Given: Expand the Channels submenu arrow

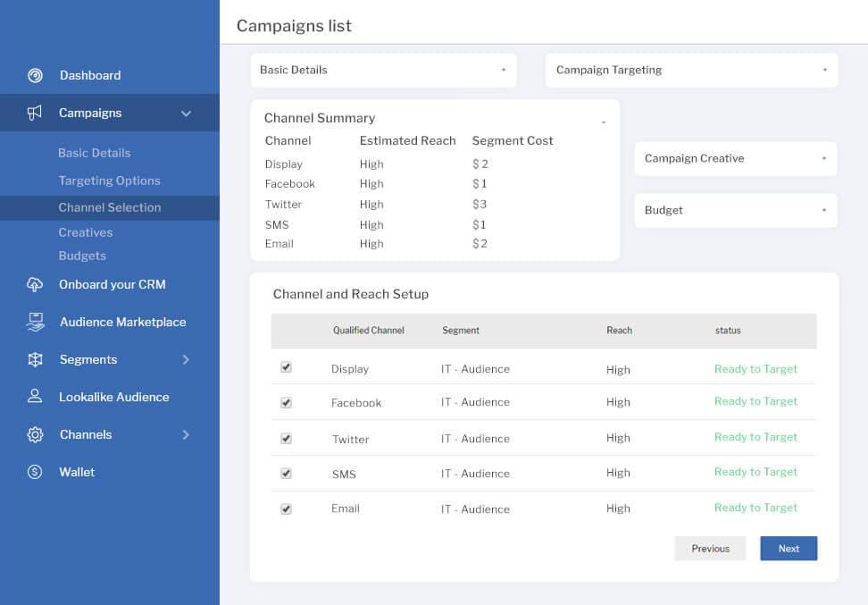Looking at the screenshot, I should point(186,435).
